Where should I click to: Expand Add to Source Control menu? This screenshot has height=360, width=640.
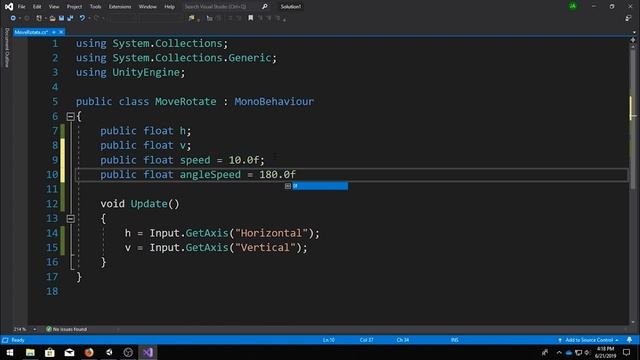pyautogui.click(x=617, y=340)
